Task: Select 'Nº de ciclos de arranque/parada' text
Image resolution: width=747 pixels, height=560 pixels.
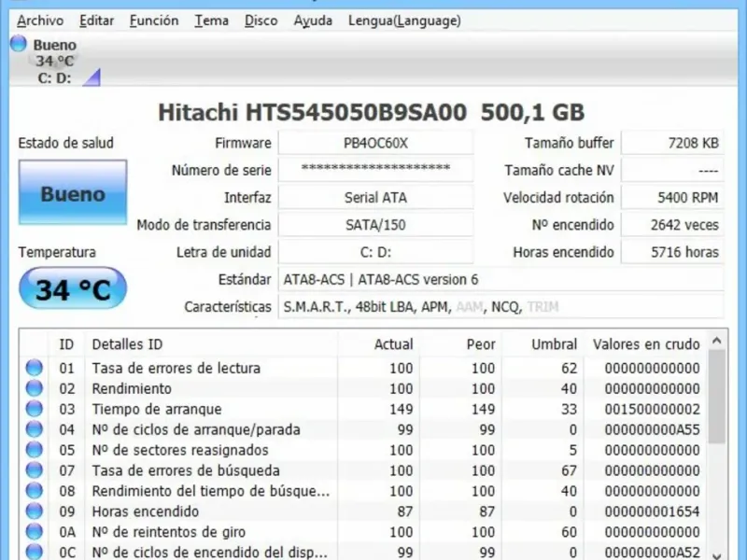Action: click(x=196, y=429)
